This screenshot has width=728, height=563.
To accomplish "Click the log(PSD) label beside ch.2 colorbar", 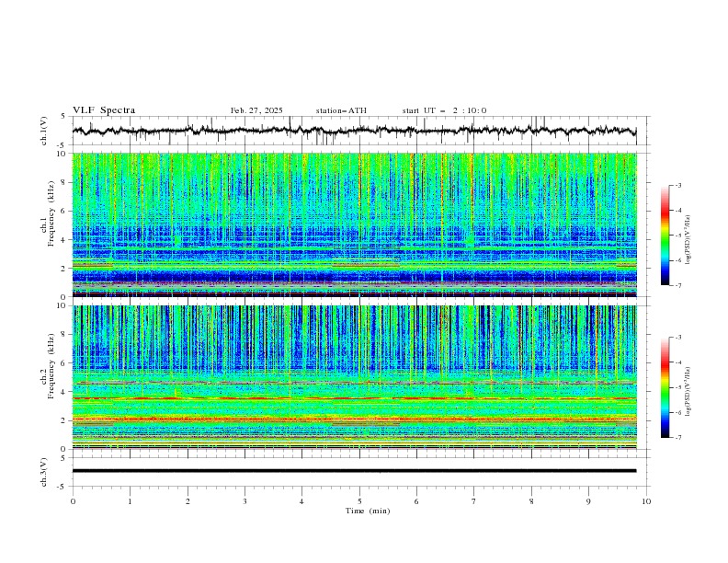I will pyautogui.click(x=688, y=391).
